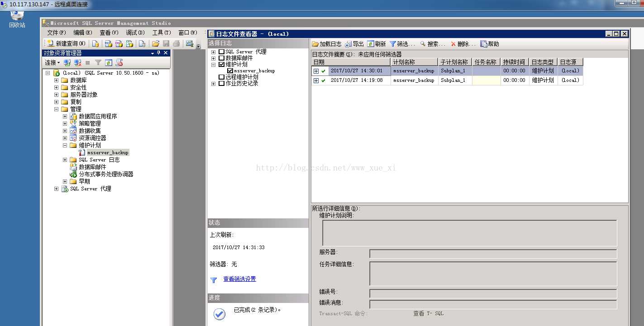Click the DMX query toolbar icon

[119, 43]
